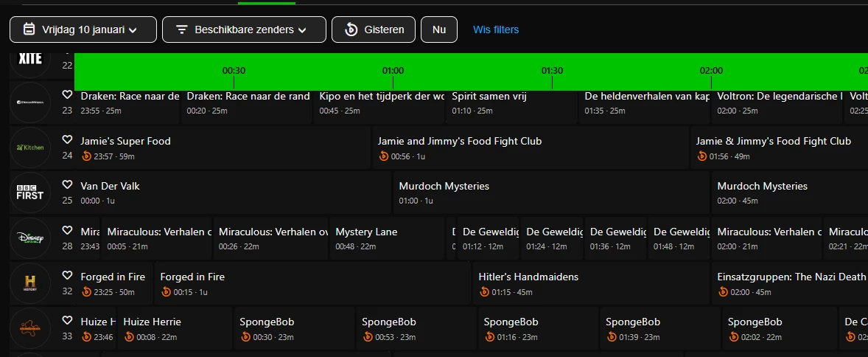868x357 pixels.
Task: Open the Disney Channel logo
Action: [x=30, y=238]
